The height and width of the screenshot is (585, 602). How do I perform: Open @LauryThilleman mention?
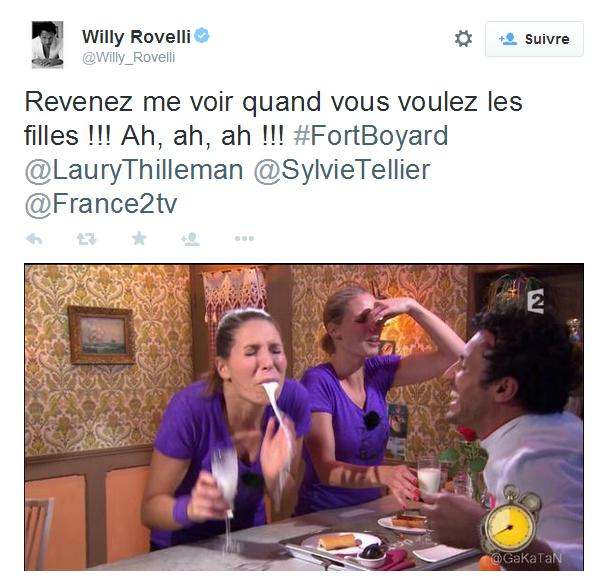(134, 169)
